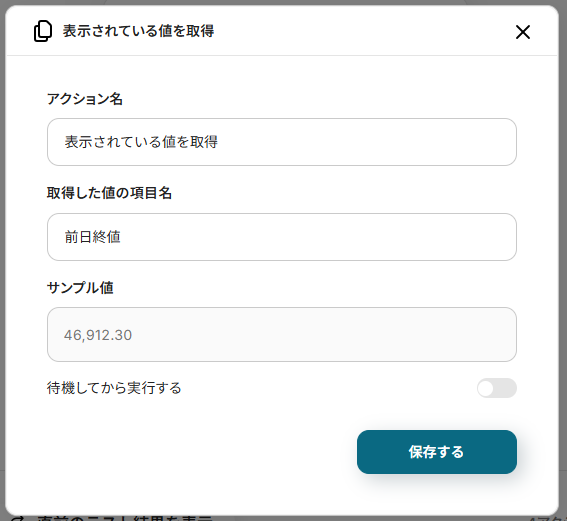
Task: Focus the 取得した値の項目名 input field
Action: point(282,237)
